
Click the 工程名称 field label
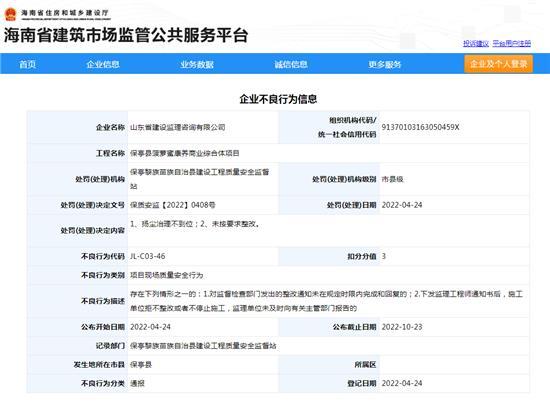[x=110, y=153]
